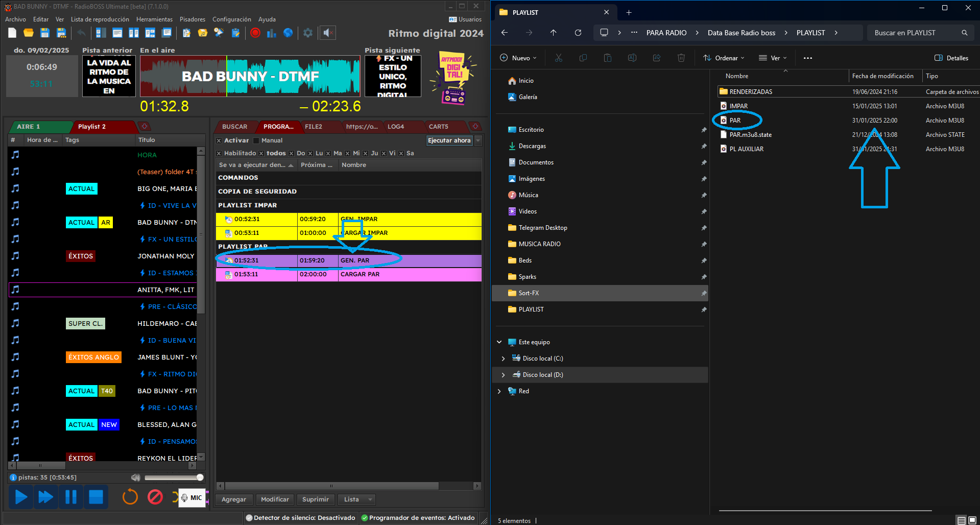Toggle the Sa day checkbox
The image size is (980, 525).
[x=401, y=154]
